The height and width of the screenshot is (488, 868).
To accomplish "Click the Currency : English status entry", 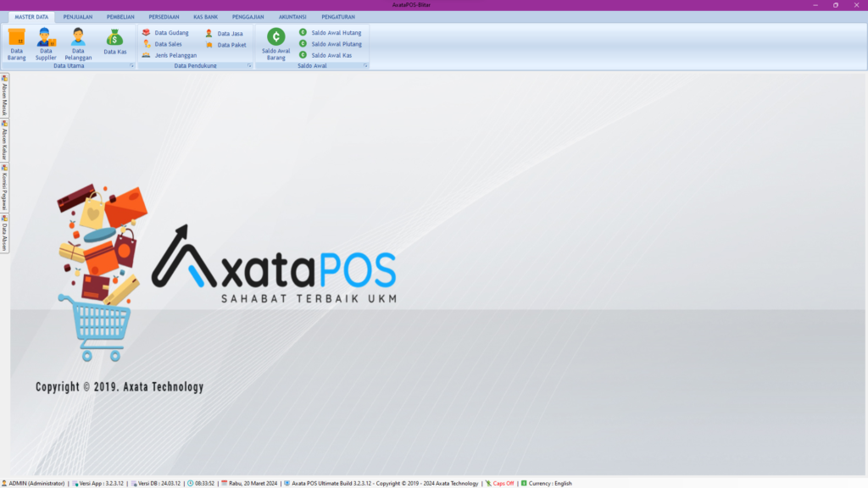I will tap(547, 484).
